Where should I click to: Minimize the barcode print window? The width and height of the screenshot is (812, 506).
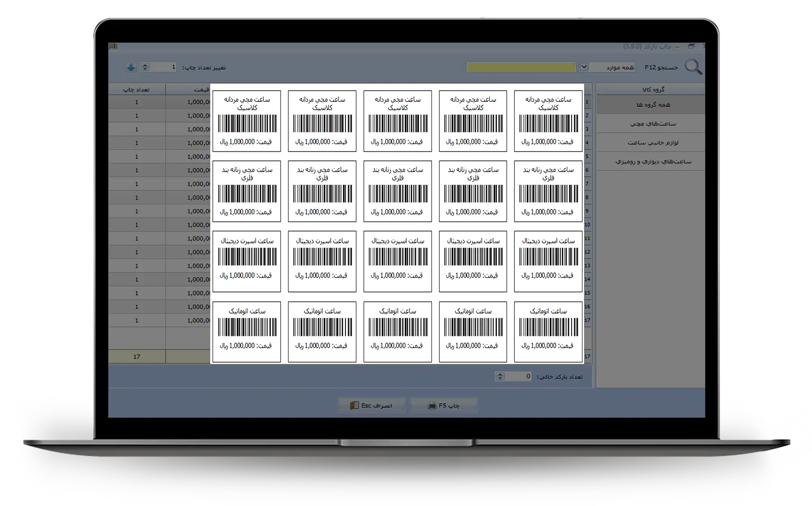(677, 47)
